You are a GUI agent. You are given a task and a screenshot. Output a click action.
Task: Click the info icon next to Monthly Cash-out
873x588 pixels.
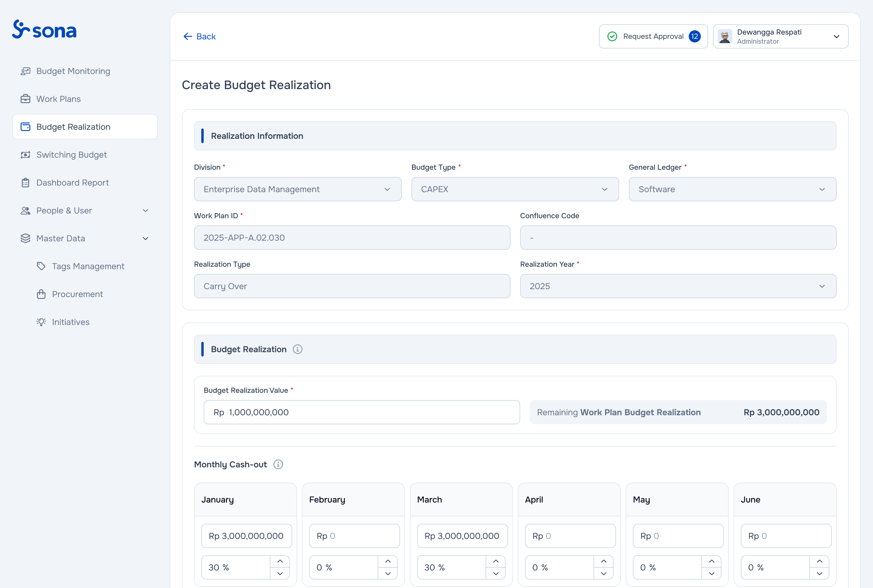tap(278, 465)
